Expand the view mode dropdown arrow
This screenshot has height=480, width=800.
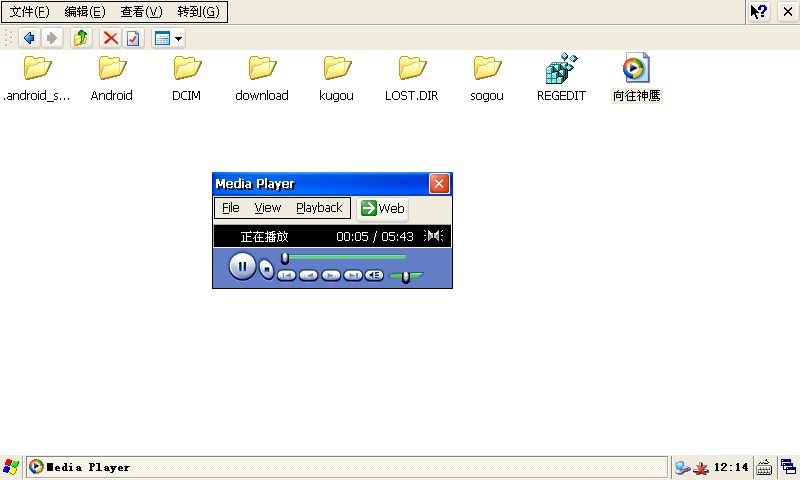click(x=178, y=38)
